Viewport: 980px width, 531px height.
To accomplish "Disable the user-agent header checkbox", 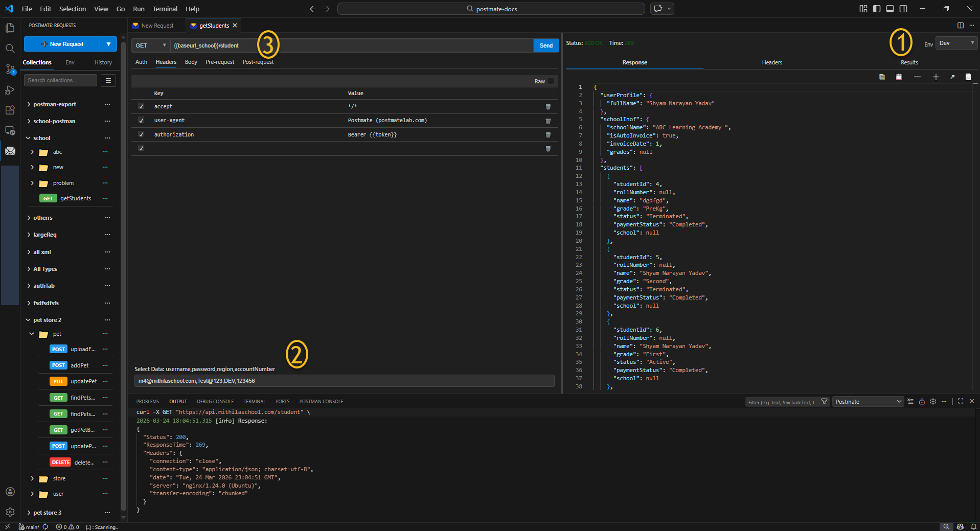I will pyautogui.click(x=141, y=120).
